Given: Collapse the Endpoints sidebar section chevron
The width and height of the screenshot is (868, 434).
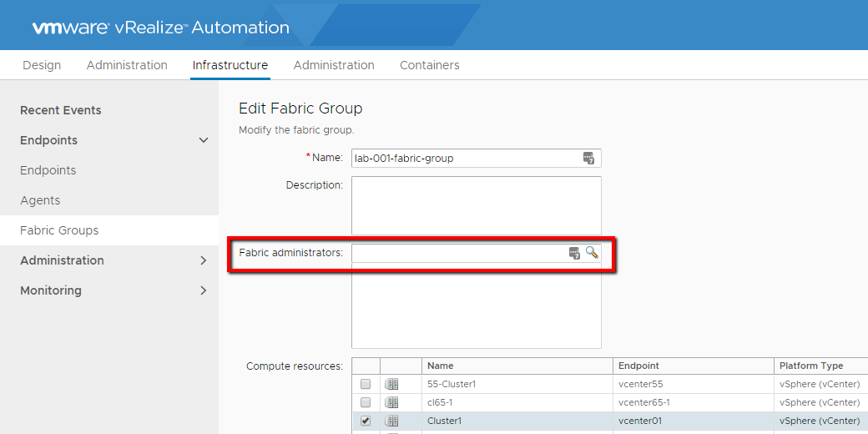Looking at the screenshot, I should [203, 140].
